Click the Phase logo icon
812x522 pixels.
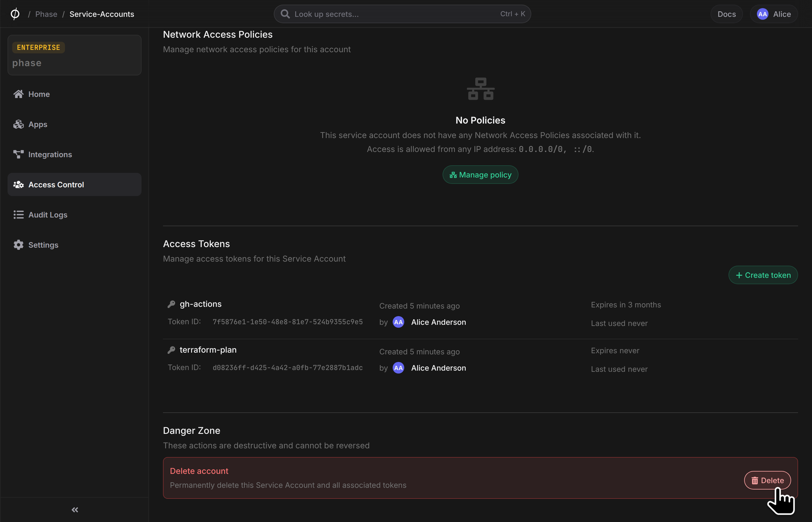[x=15, y=14]
